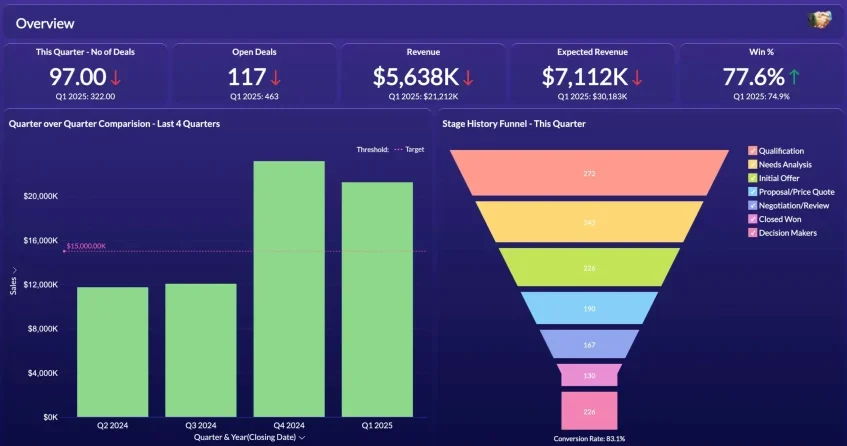The width and height of the screenshot is (847, 446).
Task: Select the Q1 2025 bar
Action: (x=378, y=299)
